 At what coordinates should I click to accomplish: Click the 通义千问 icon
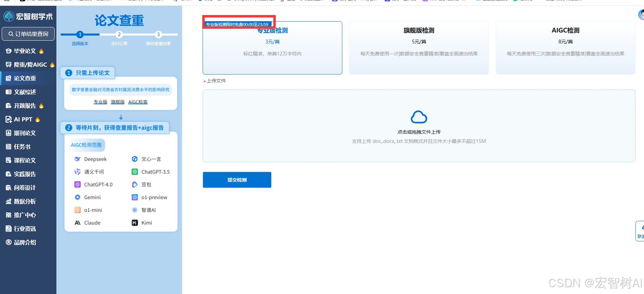click(78, 172)
